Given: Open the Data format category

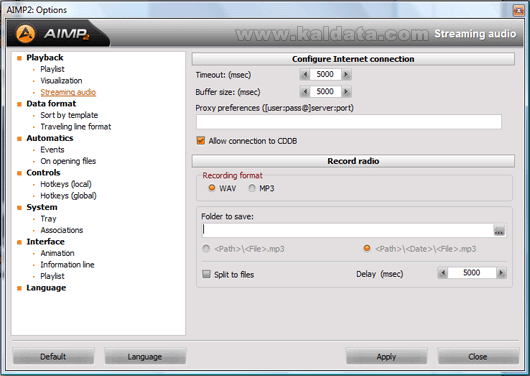Looking at the screenshot, I should 51,103.
